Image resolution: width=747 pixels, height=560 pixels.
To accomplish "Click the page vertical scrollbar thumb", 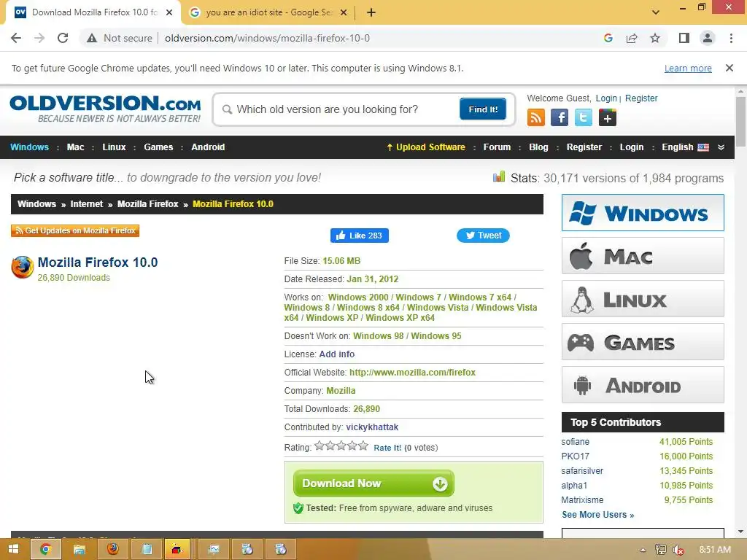I will pyautogui.click(x=740, y=121).
